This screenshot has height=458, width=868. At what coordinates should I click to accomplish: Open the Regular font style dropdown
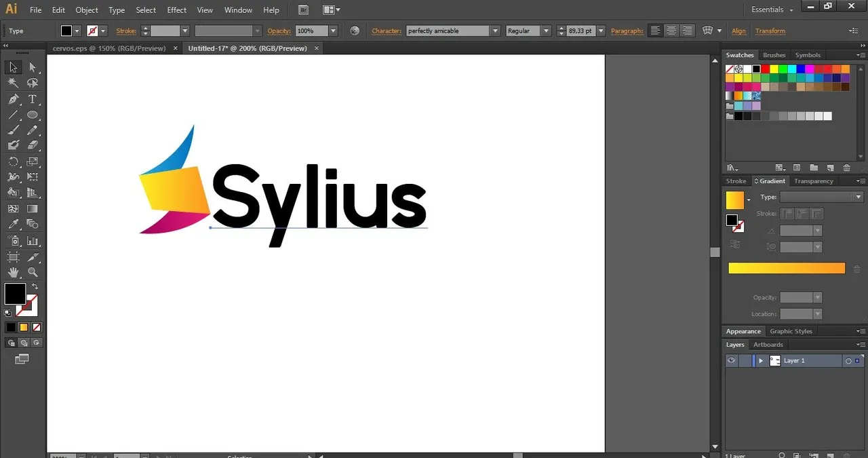[545, 31]
